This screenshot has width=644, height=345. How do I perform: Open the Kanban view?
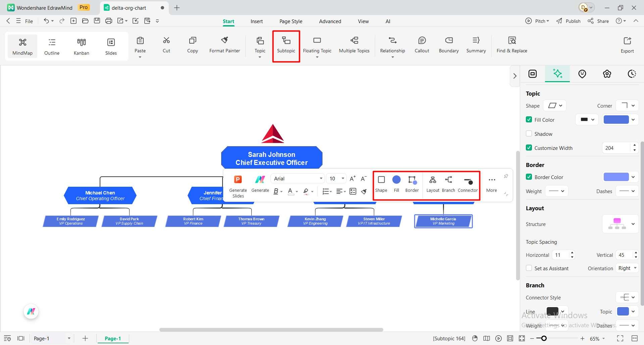[82, 46]
